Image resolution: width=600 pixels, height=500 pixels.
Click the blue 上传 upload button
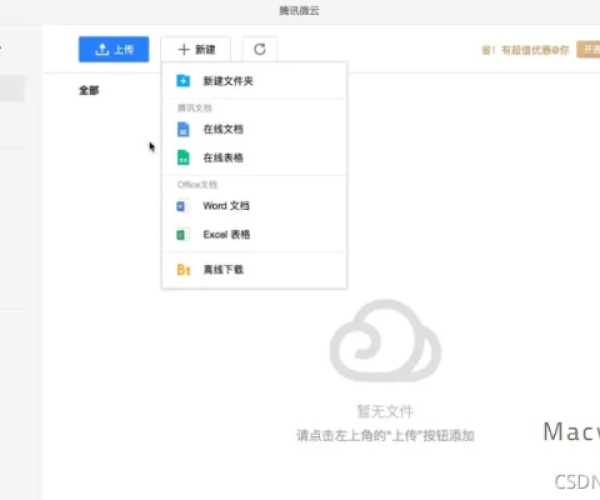point(114,49)
